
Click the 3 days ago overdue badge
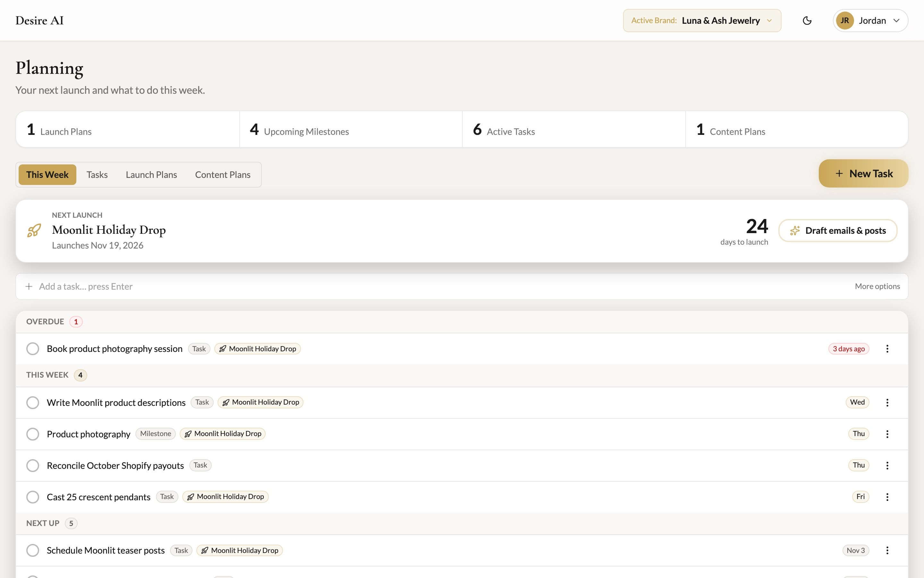pos(848,349)
